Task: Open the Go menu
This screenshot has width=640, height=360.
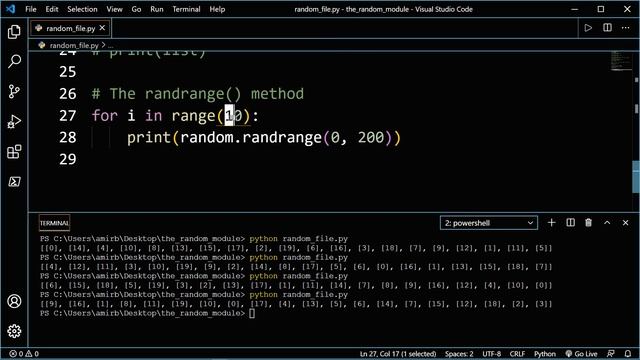Action: point(136,9)
